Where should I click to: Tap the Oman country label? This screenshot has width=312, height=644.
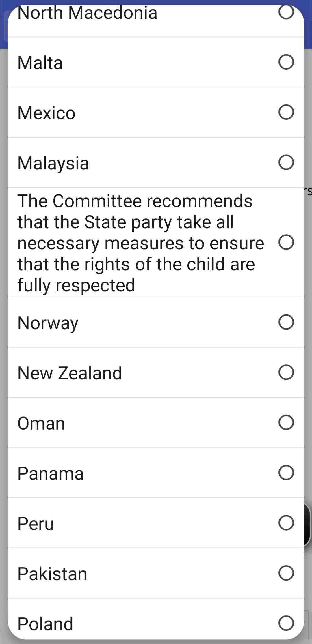pos(41,423)
